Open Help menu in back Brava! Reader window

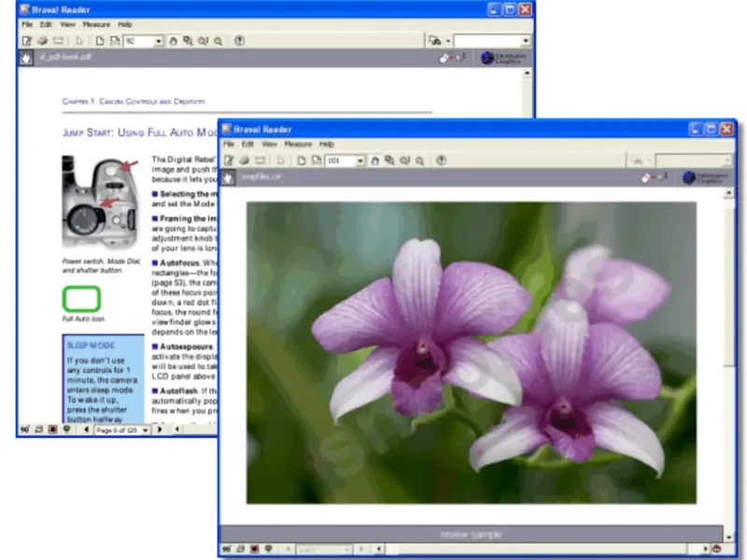(125, 24)
